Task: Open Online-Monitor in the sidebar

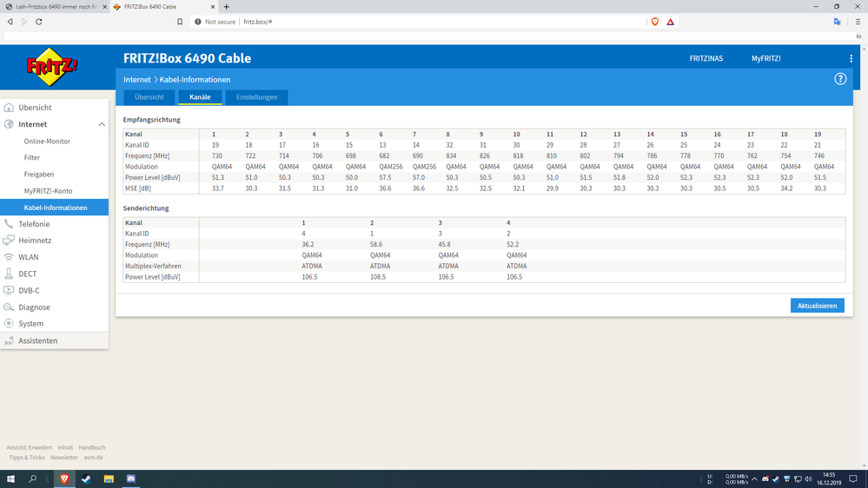Action: click(x=47, y=142)
